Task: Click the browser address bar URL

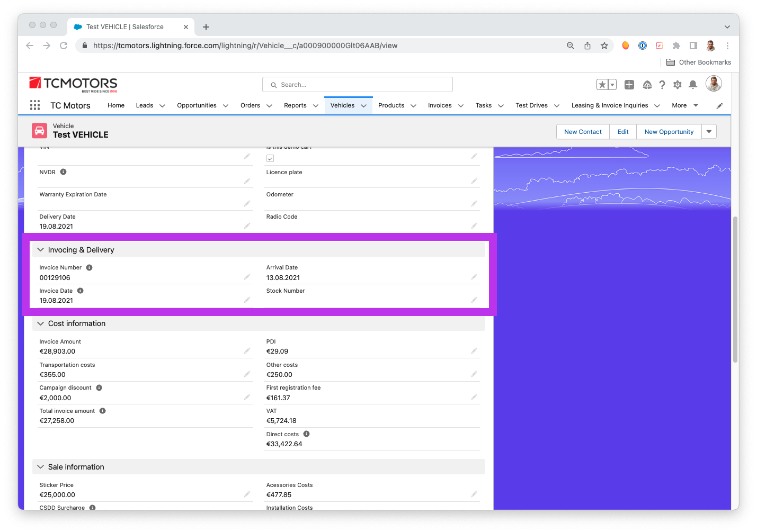Action: pyautogui.click(x=245, y=46)
